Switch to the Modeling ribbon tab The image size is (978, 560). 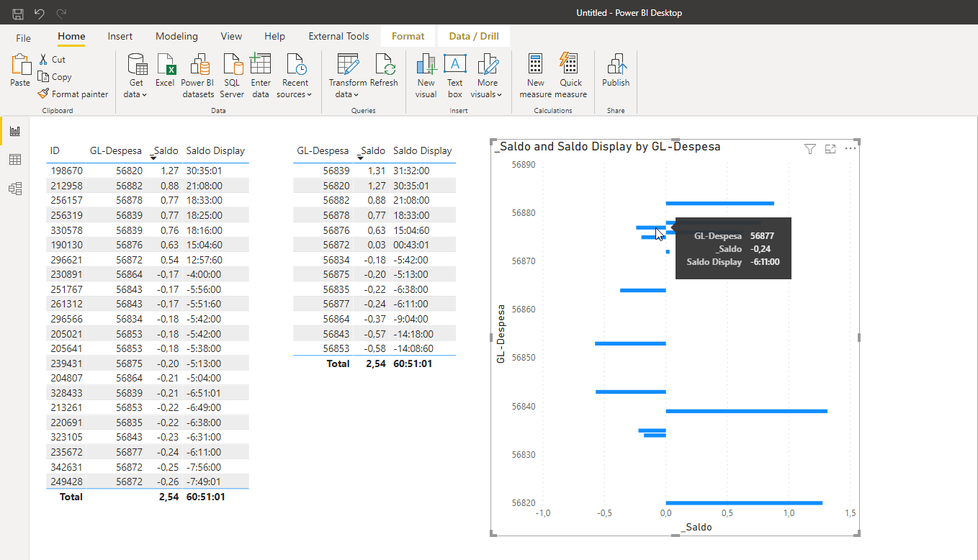click(176, 36)
